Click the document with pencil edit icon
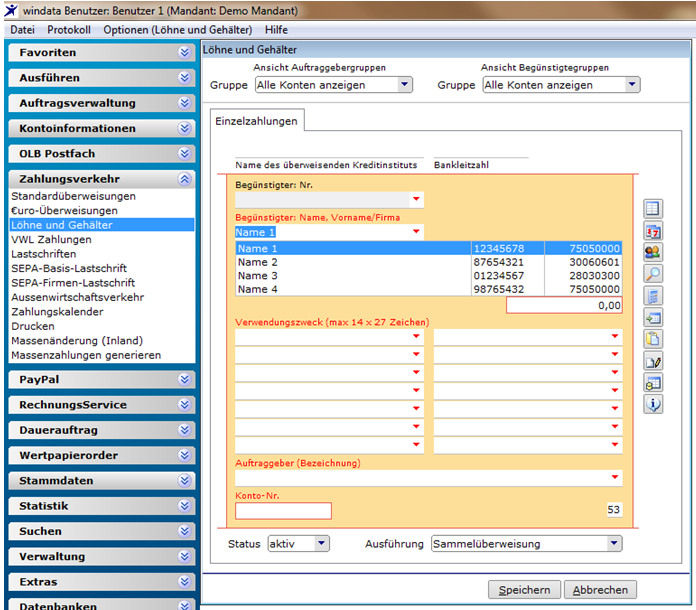Image resolution: width=696 pixels, height=610 pixels. (x=652, y=361)
